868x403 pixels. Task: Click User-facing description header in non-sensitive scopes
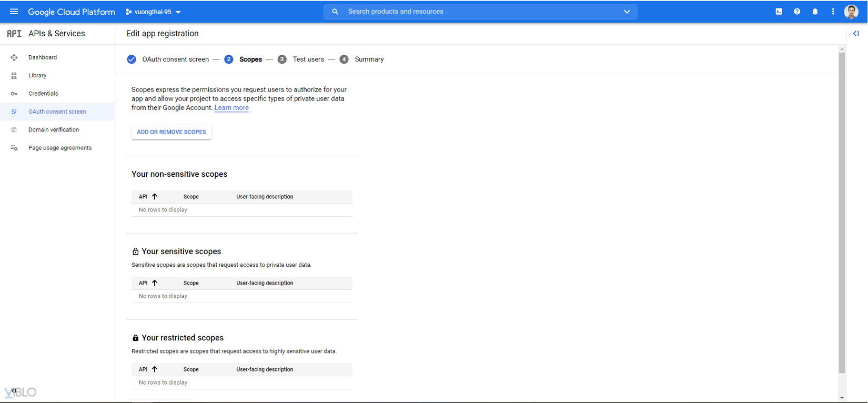tap(265, 197)
